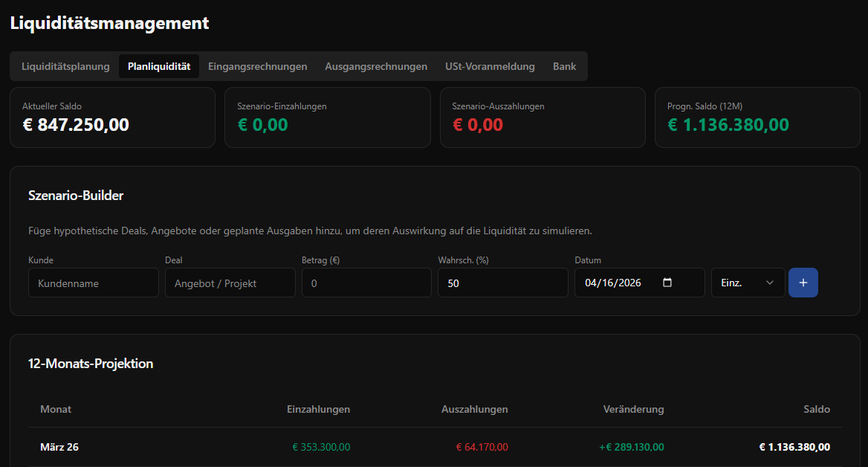Select the Wahrsch. (%) probability field

coord(503,283)
